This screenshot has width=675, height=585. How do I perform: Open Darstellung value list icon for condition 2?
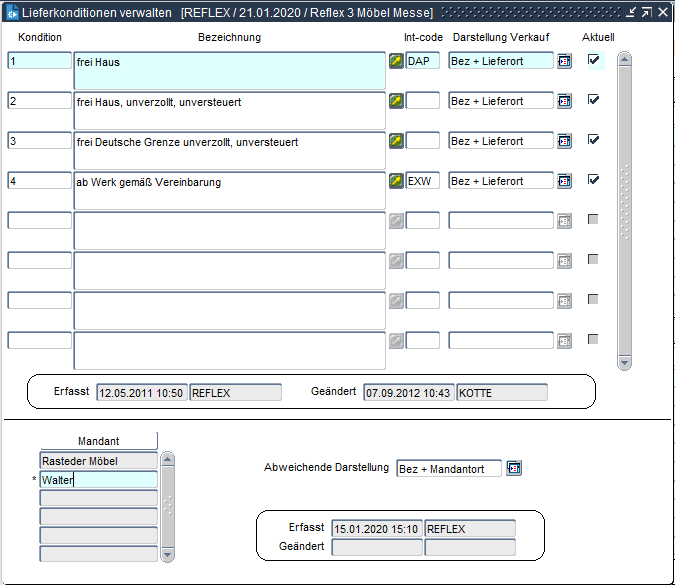click(564, 101)
